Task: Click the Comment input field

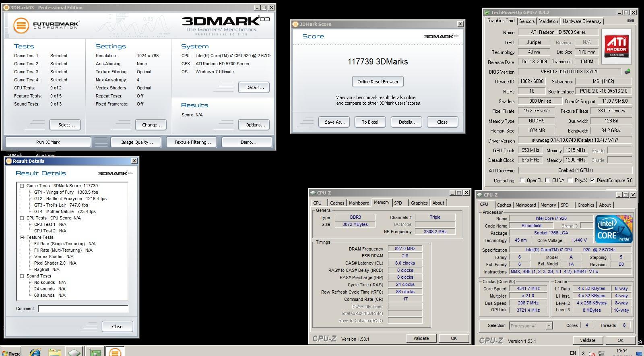Action: [83, 308]
